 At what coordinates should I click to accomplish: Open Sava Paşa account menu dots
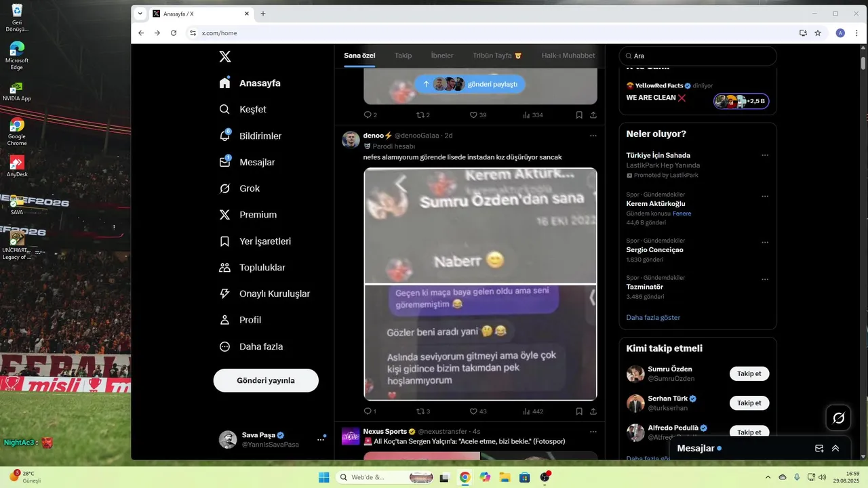[321, 440]
